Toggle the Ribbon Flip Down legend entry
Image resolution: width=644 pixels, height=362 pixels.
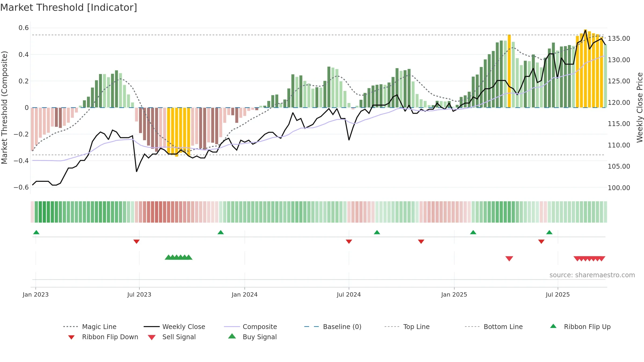pos(103,337)
